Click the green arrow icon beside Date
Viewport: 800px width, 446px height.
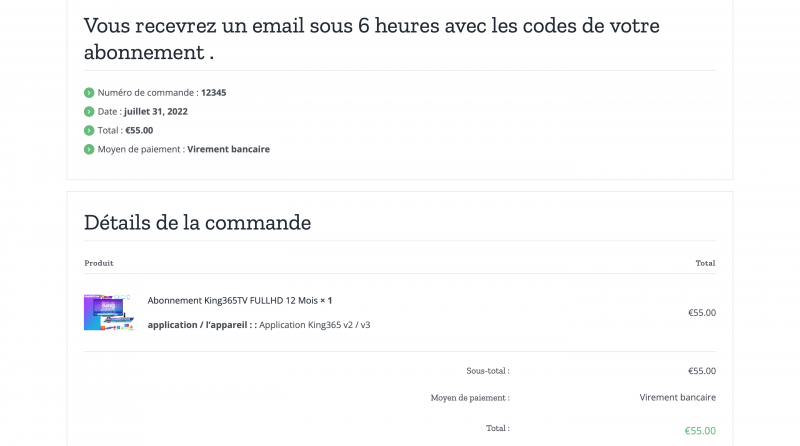[89, 111]
